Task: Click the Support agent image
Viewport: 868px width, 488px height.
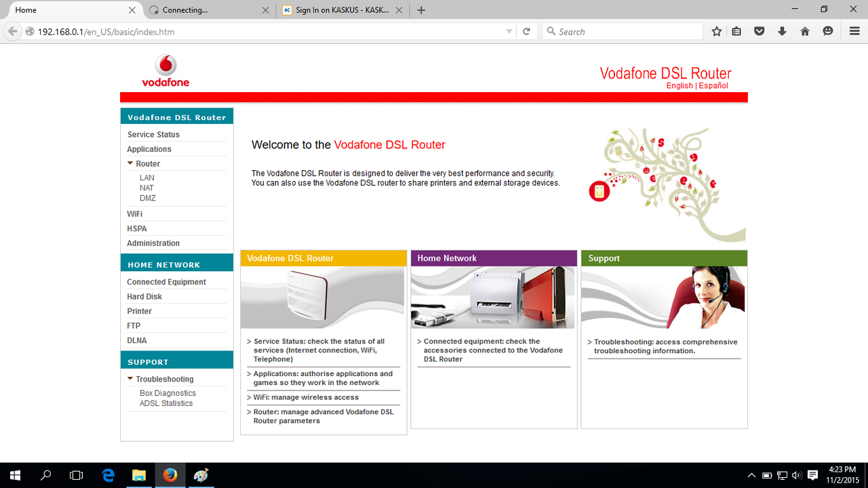Action: pyautogui.click(x=663, y=297)
